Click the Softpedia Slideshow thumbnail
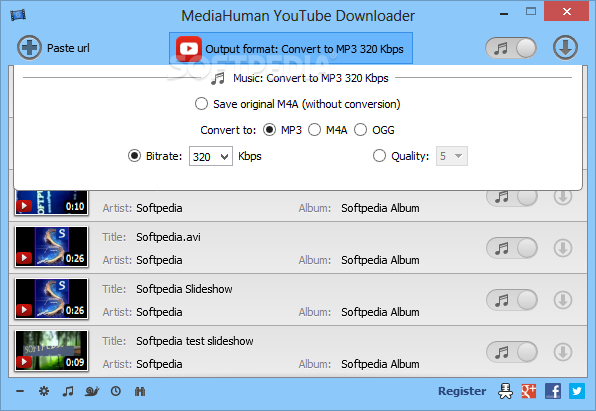596x411 pixels. coord(51,298)
